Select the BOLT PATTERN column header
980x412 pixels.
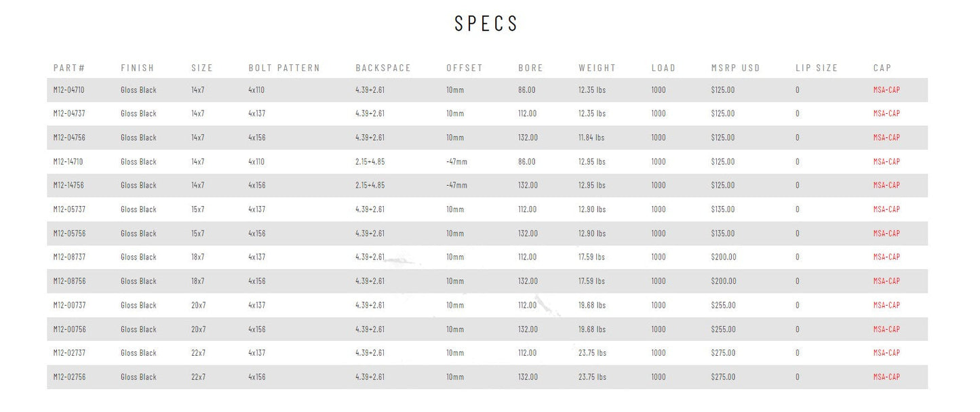[x=284, y=68]
